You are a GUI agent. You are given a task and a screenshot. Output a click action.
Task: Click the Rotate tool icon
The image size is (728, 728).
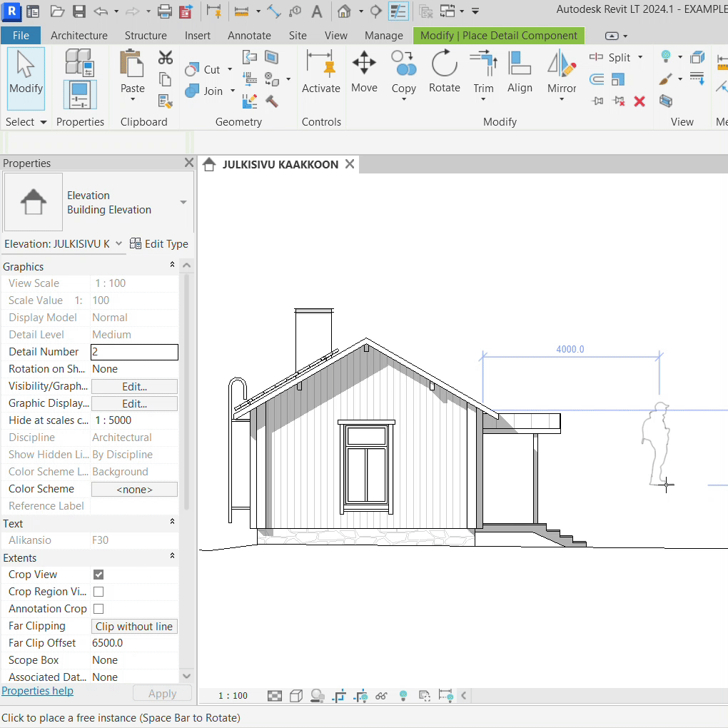point(444,71)
